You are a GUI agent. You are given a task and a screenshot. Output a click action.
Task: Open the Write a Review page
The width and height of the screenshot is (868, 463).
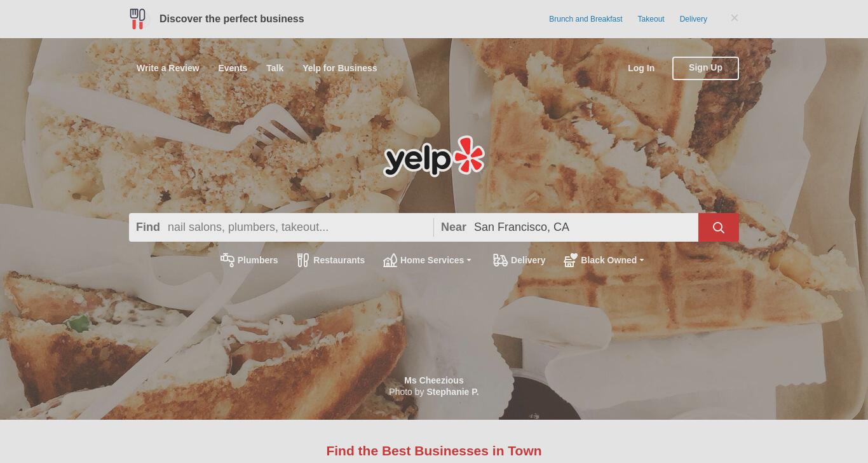tap(168, 68)
